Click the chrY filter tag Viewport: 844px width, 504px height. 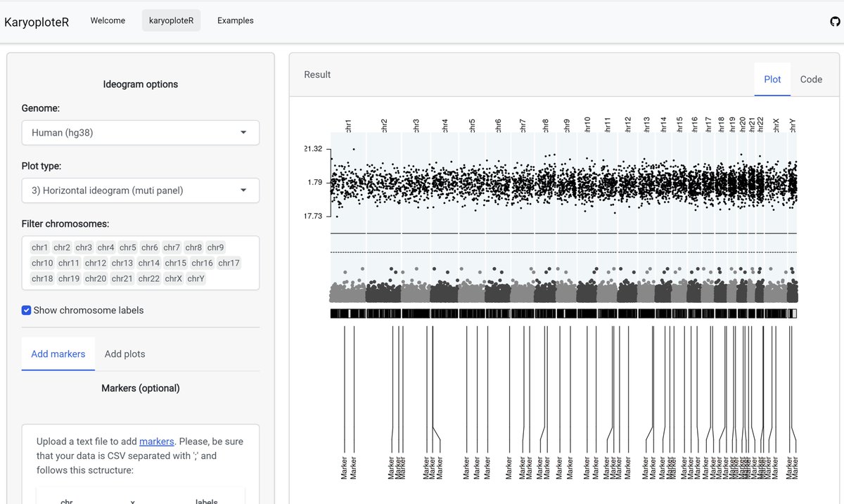coord(196,278)
